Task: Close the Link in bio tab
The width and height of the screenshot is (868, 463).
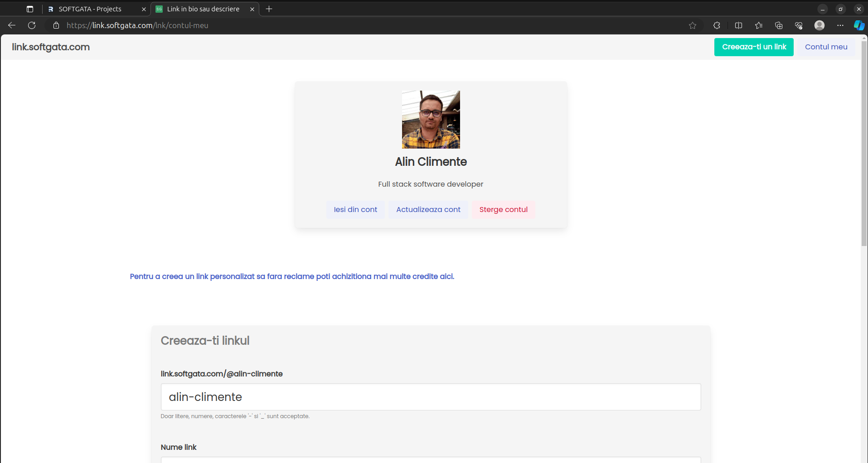Action: (252, 9)
